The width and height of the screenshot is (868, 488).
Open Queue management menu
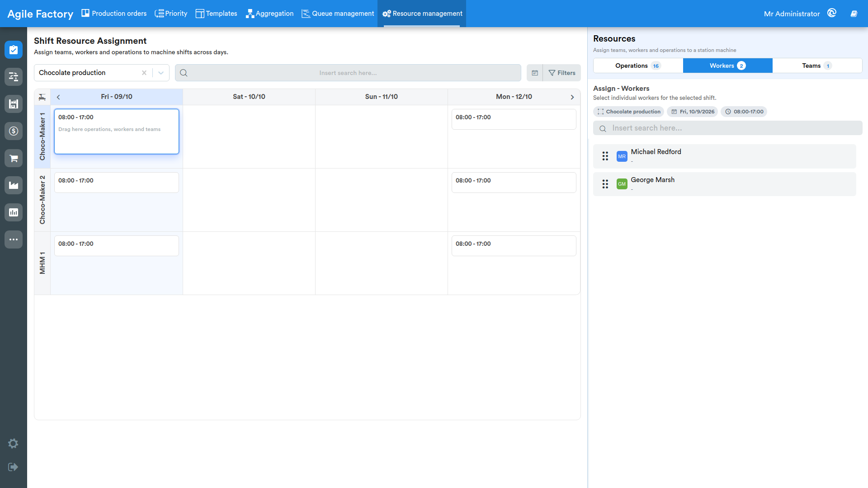pyautogui.click(x=338, y=14)
